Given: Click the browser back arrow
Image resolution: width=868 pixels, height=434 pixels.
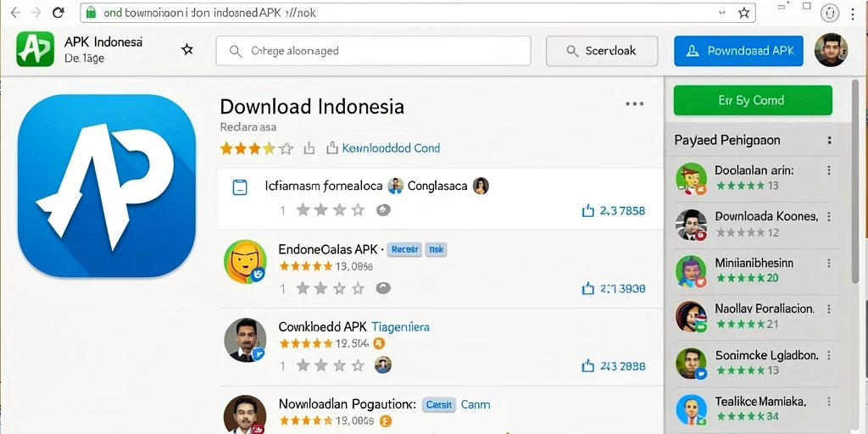Looking at the screenshot, I should [15, 12].
